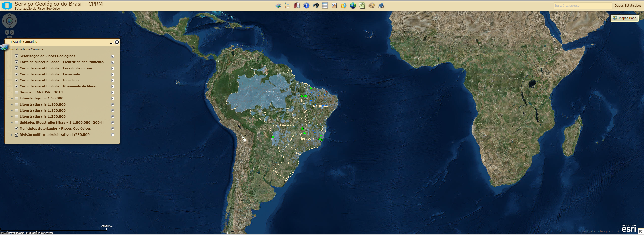Click the elevation profile chart icon
This screenshot has height=235, width=644.
pos(334,6)
